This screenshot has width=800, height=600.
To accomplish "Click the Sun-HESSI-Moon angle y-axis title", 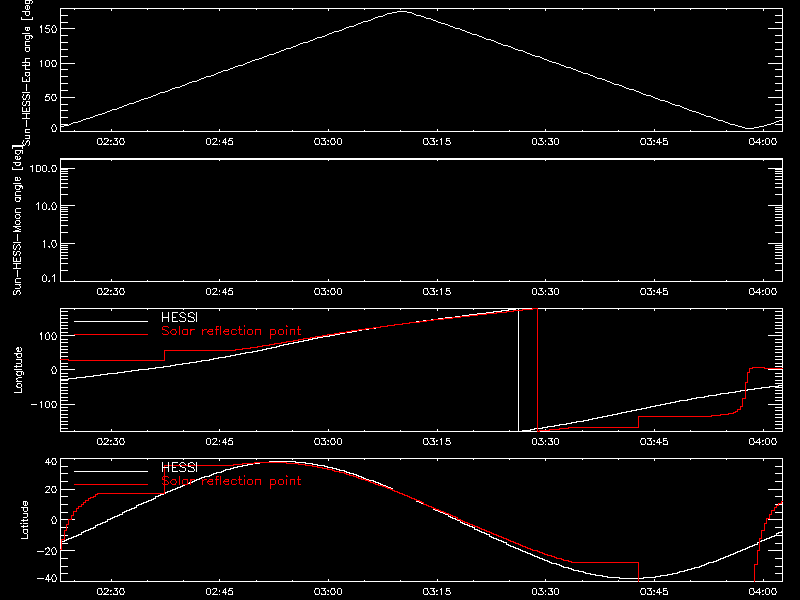I will 17,220.
